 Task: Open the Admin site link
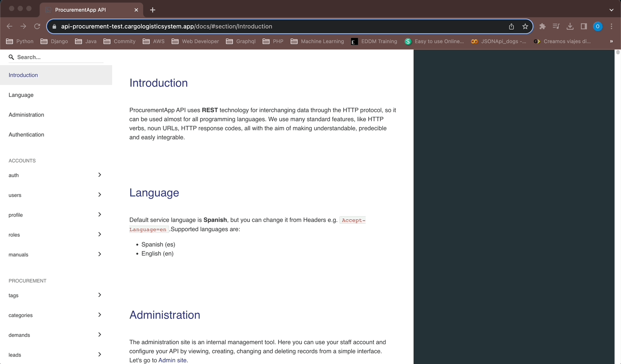[172, 360]
